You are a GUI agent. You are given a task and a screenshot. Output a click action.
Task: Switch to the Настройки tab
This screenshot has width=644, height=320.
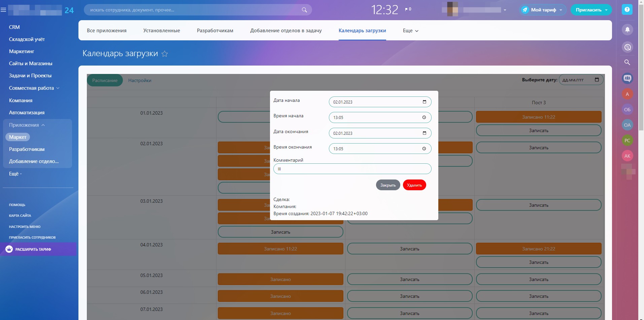[x=140, y=81]
